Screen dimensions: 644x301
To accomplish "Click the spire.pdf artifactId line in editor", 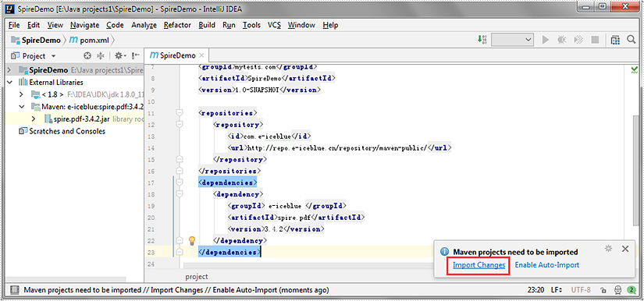I will coord(296,217).
